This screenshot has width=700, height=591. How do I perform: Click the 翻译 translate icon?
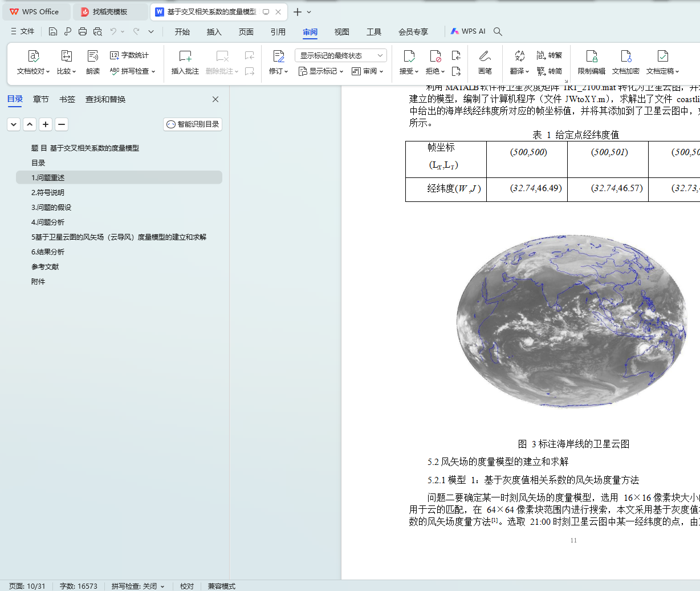[519, 56]
